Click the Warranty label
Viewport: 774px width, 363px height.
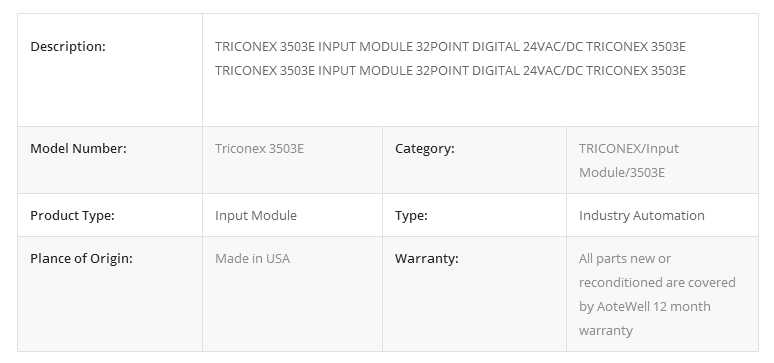(x=426, y=259)
